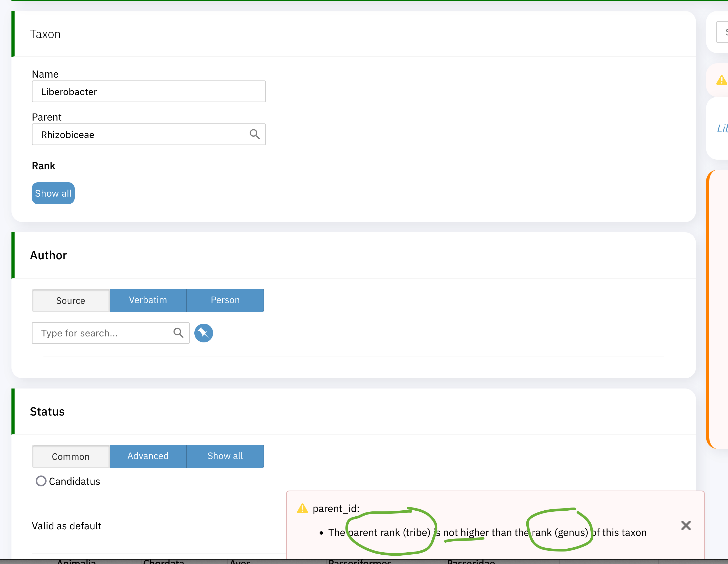Click the Taxon section header

coord(45,33)
